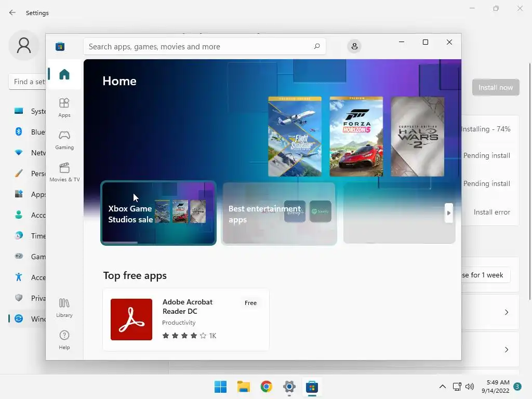Open the Windows Start menu
Image resolution: width=532 pixels, height=399 pixels.
click(x=220, y=387)
